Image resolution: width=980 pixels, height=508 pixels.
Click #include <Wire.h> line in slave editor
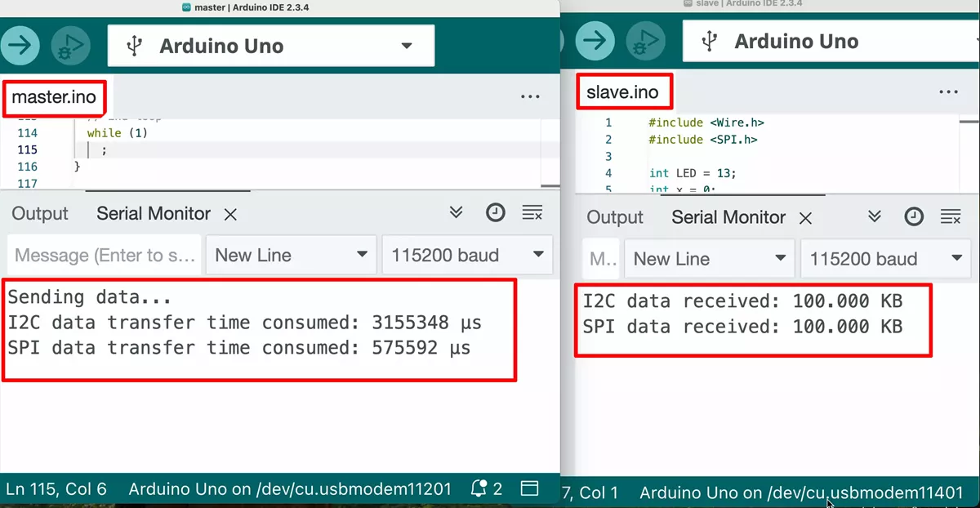(x=706, y=123)
